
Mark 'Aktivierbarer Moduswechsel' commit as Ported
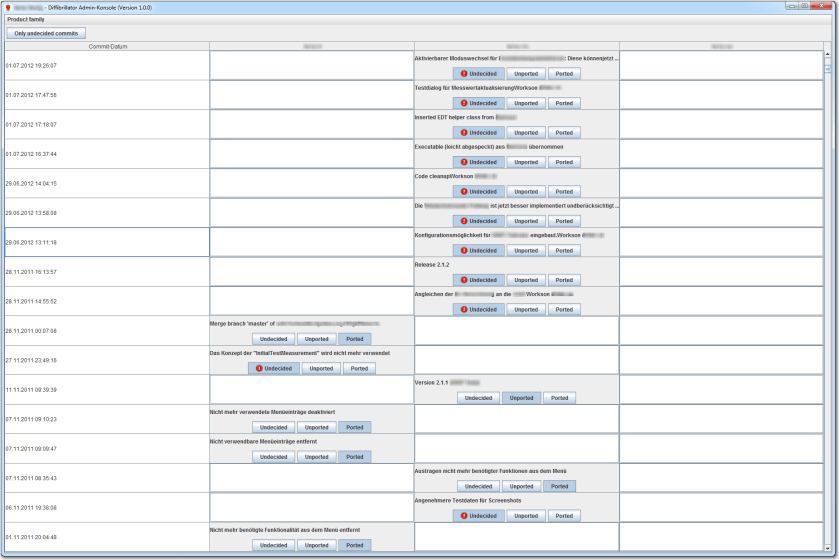(563, 73)
